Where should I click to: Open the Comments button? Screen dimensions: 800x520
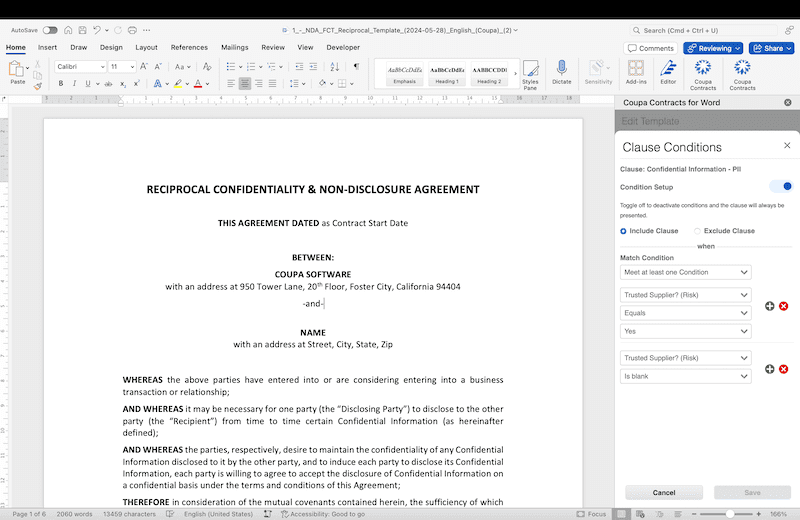(x=651, y=48)
